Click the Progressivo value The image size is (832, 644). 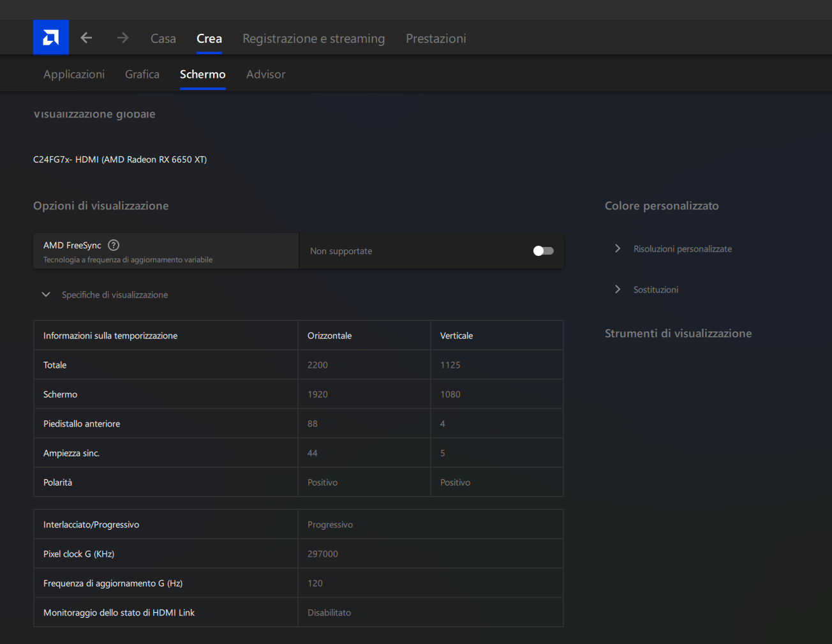tap(330, 525)
